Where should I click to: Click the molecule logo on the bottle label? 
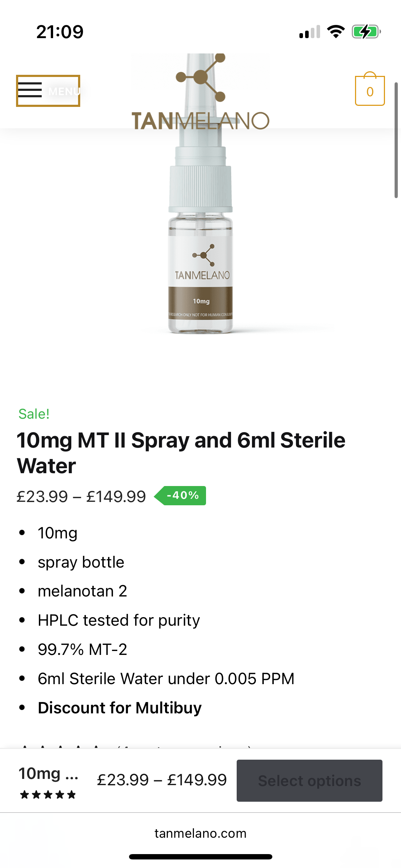pos(204,255)
